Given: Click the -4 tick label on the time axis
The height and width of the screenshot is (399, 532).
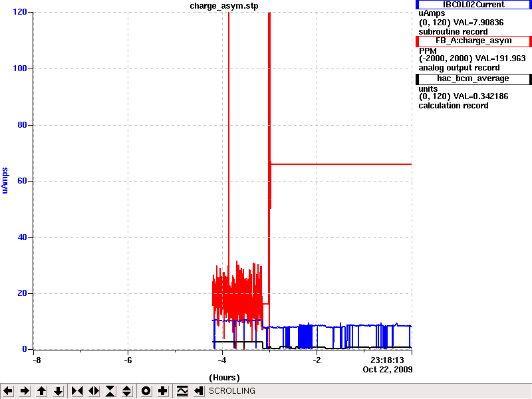Looking at the screenshot, I should click(x=222, y=360).
